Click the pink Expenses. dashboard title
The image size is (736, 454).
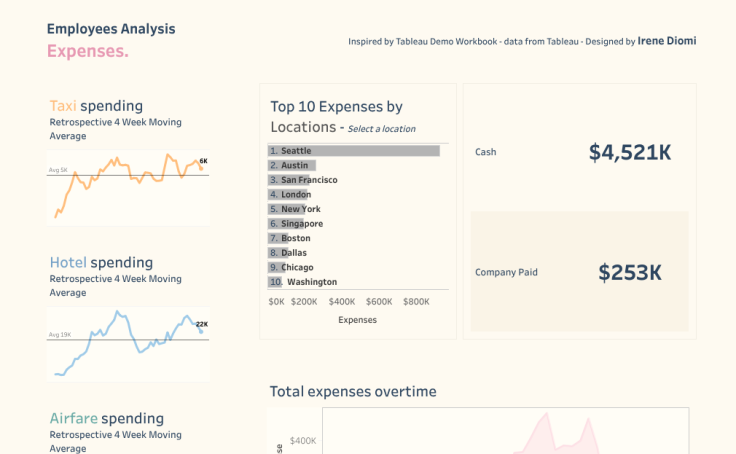pos(87,51)
